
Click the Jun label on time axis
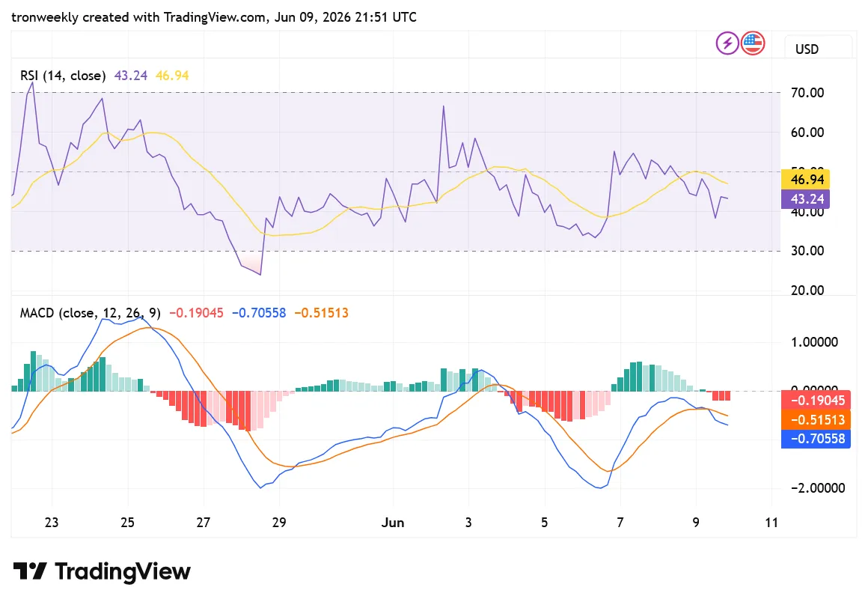point(393,523)
